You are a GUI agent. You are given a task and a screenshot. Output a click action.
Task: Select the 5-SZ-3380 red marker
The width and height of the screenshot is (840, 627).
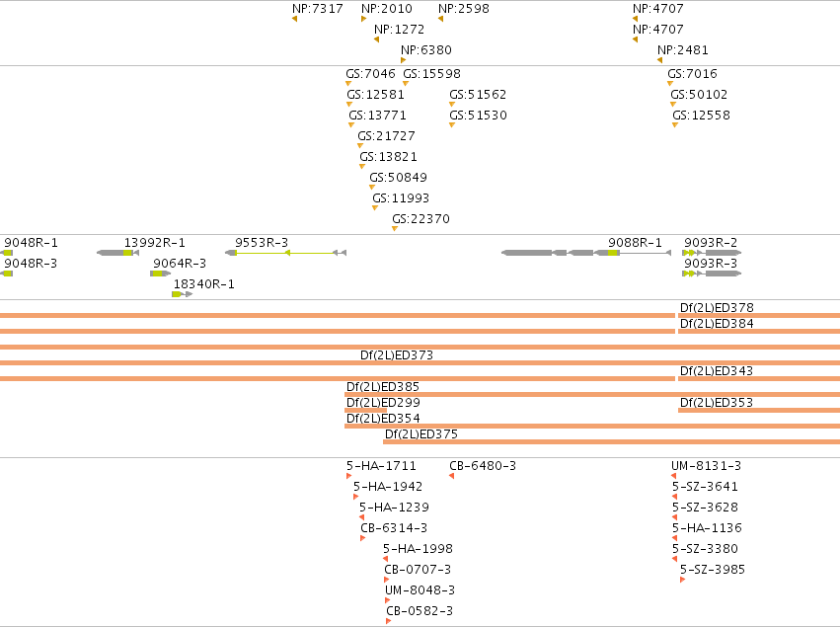(x=674, y=559)
